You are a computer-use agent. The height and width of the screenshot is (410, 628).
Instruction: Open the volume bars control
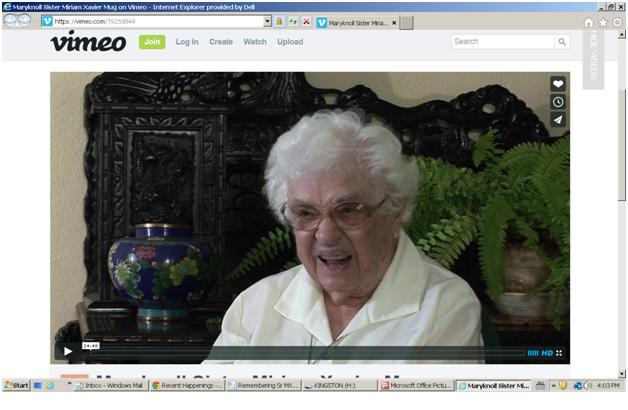(x=533, y=353)
